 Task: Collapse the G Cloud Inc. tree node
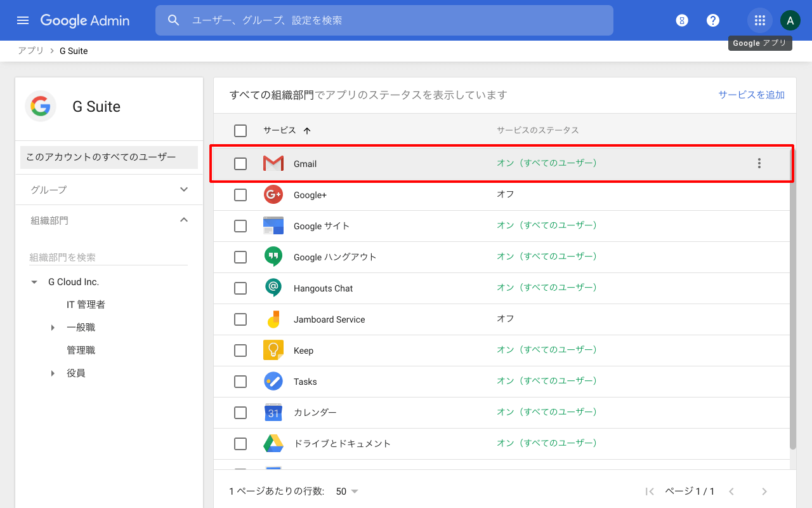(34, 282)
